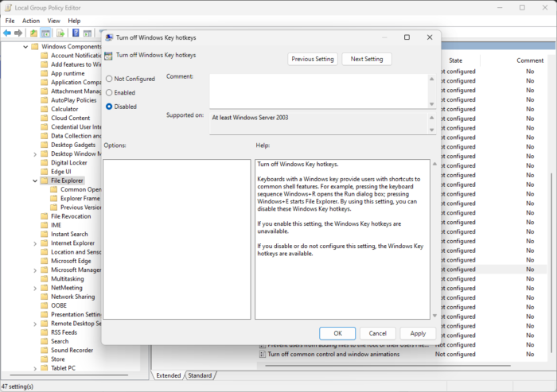Toggle the Show/Hide Console Tree icon
Image resolution: width=557 pixels, height=392 pixels.
(45, 33)
